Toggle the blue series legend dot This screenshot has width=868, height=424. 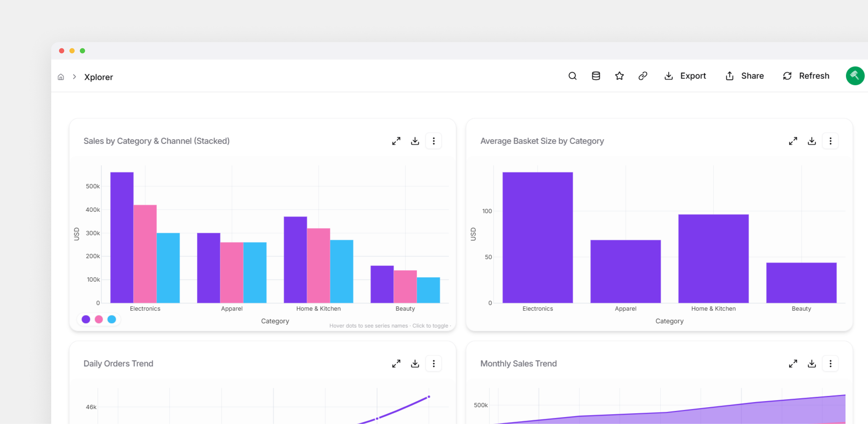[111, 319]
